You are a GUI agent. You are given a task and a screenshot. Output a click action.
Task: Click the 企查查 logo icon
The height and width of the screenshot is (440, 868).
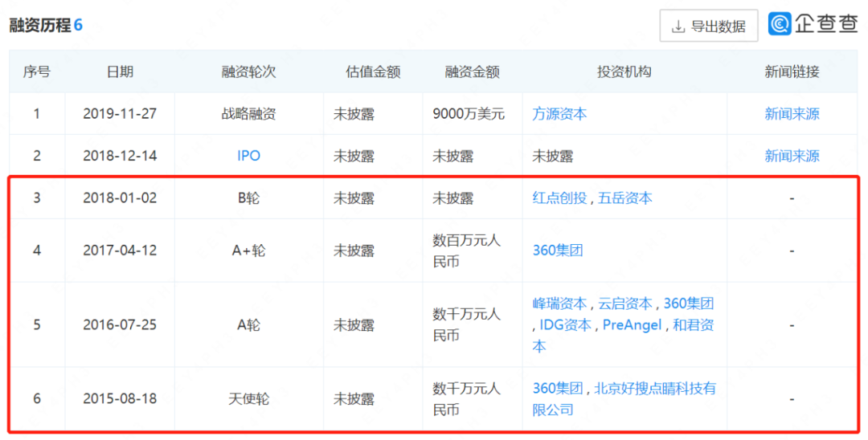pos(780,24)
